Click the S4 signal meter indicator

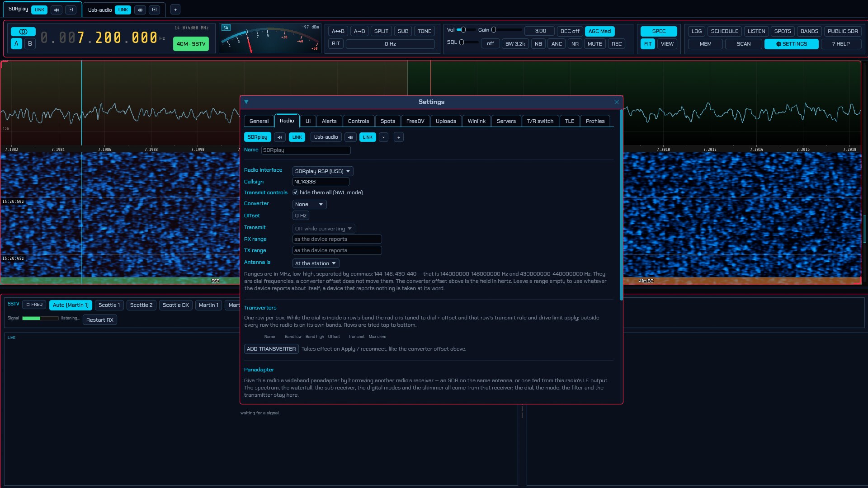(226, 28)
